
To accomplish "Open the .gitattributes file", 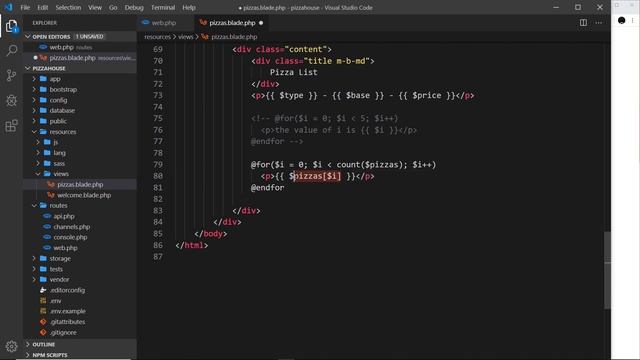I will tap(80, 322).
